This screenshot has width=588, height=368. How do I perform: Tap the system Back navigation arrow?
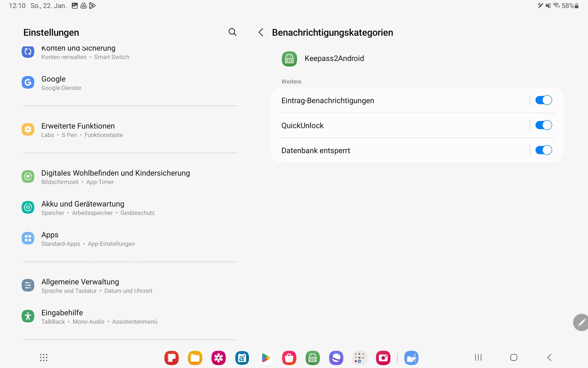tap(549, 357)
